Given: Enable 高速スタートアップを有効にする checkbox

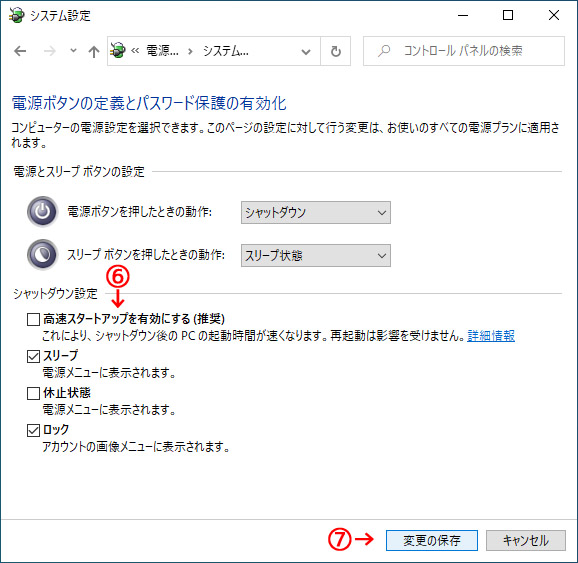Looking at the screenshot, I should click(x=33, y=319).
